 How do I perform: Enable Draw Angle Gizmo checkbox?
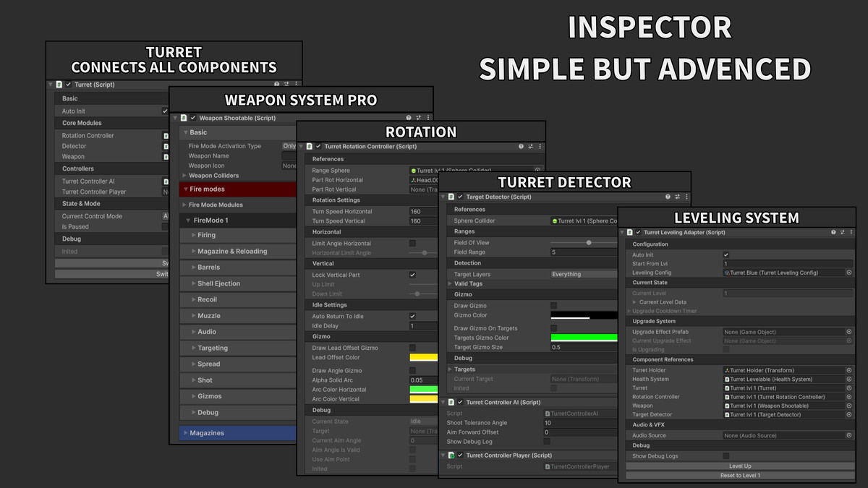[x=412, y=371]
